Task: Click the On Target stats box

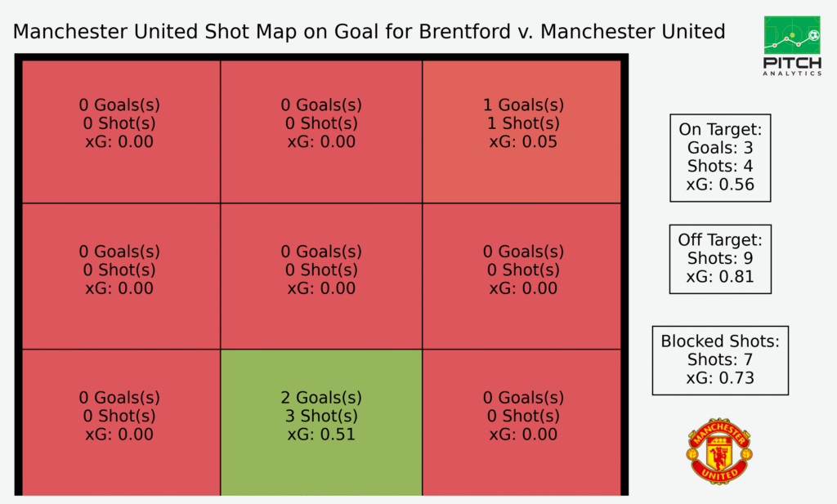Action: (x=720, y=158)
